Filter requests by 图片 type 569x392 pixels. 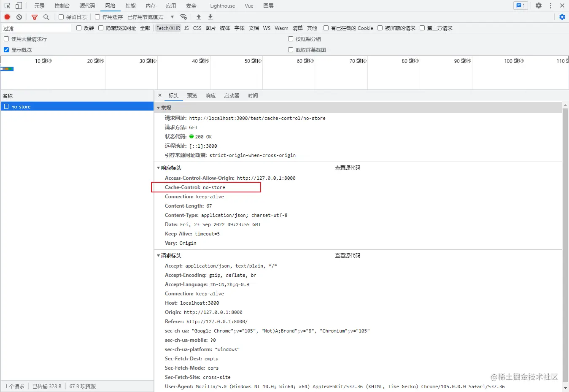(210, 28)
